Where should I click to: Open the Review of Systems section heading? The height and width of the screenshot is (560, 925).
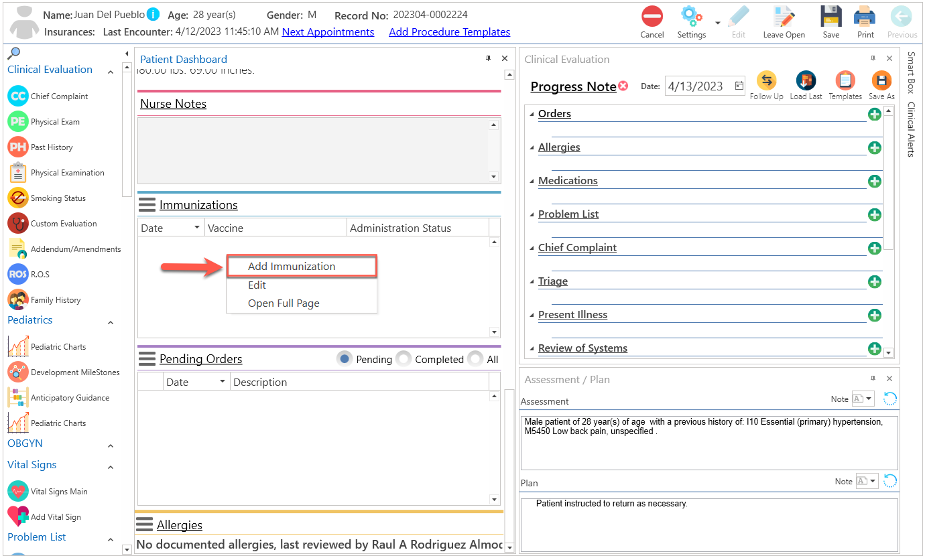582,348
